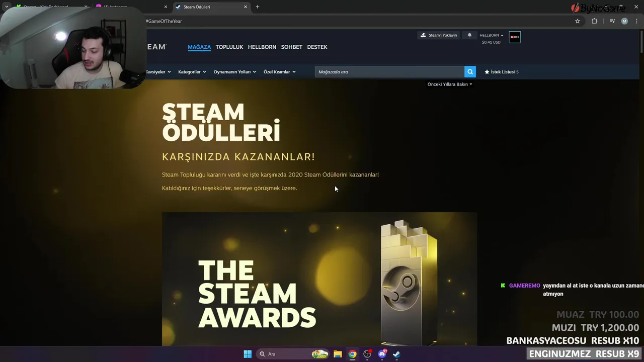The image size is (644, 362).
Task: Open the TOPLULUK community menu
Action: click(x=229, y=47)
